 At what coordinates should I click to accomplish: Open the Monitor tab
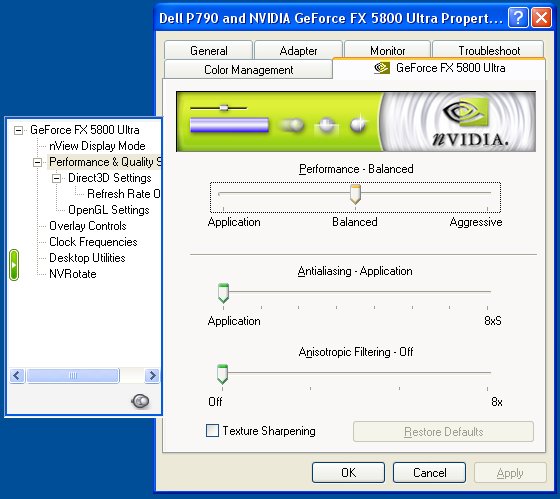click(388, 50)
